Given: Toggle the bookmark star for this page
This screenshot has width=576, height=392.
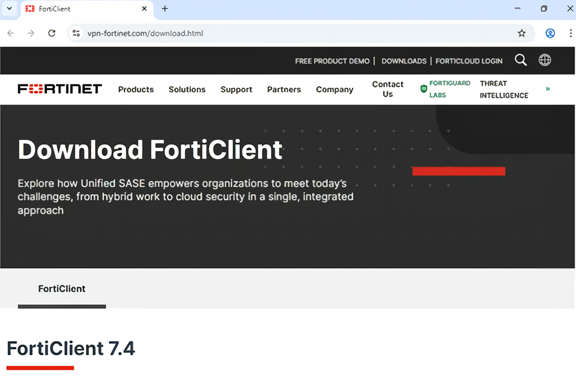Looking at the screenshot, I should click(522, 33).
